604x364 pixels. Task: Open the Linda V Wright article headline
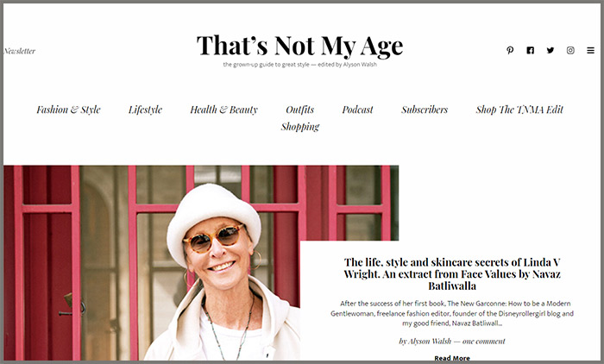[452, 274]
